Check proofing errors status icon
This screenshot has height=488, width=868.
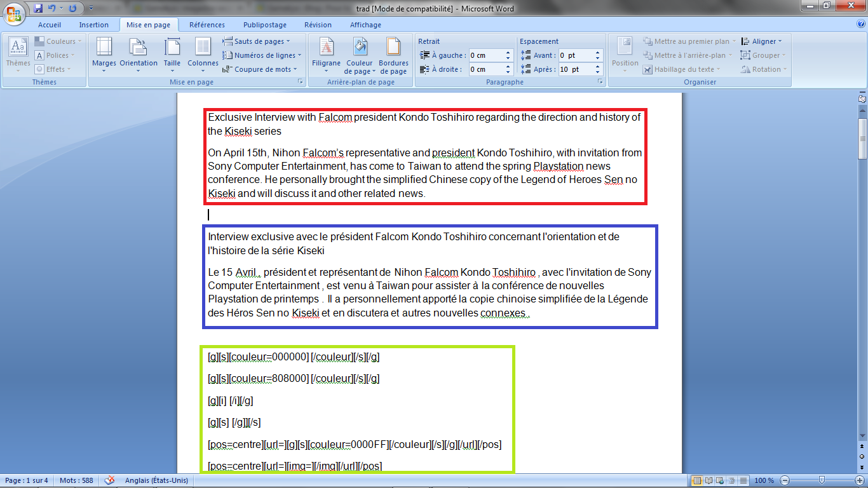point(109,480)
